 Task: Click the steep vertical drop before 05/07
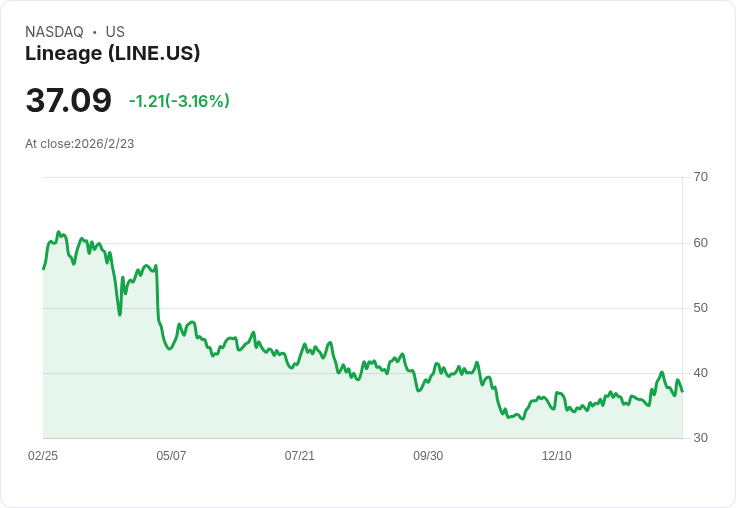[x=158, y=295]
